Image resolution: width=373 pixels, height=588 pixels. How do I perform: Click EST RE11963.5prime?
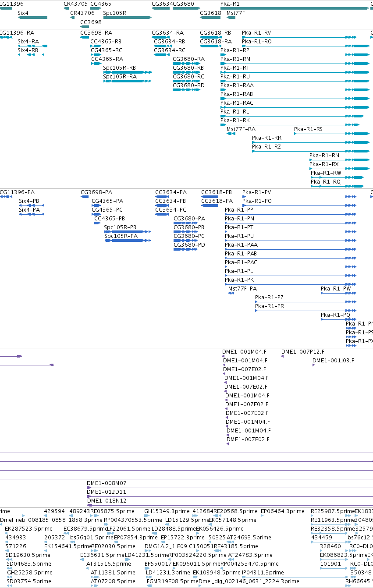click(x=333, y=520)
